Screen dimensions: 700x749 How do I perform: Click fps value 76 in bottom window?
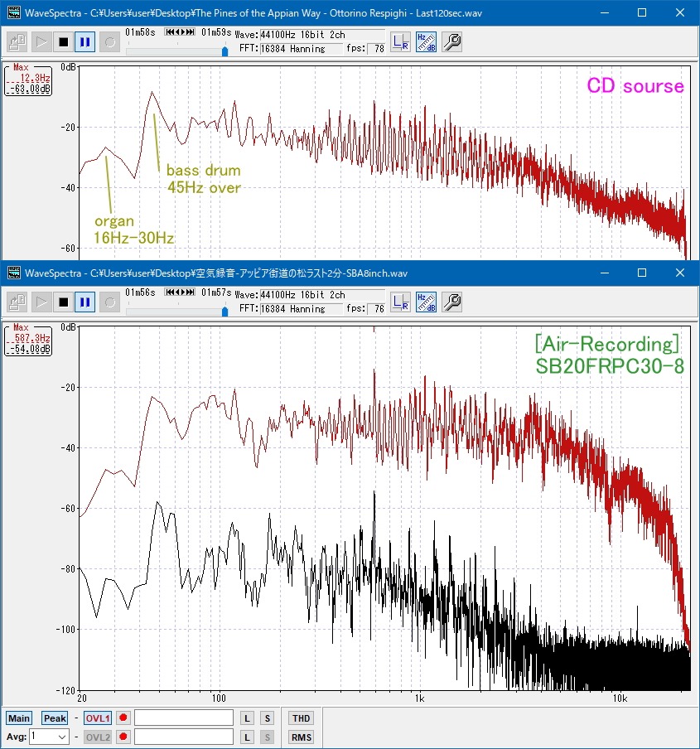coord(377,309)
